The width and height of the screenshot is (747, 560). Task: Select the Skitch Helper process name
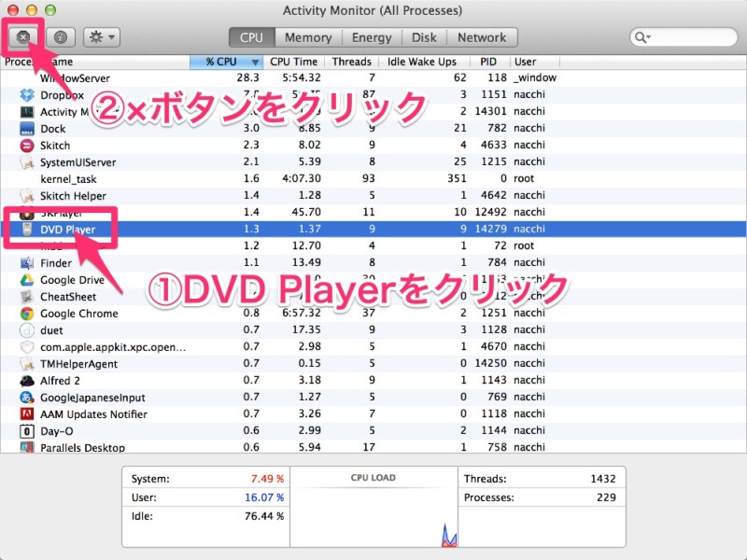coord(73,196)
